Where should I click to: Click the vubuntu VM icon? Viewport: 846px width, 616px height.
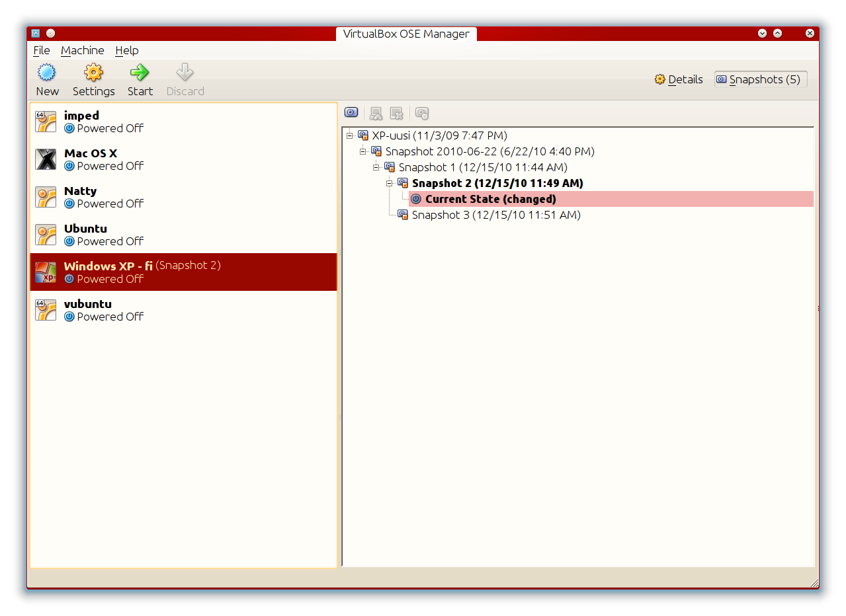tap(46, 310)
